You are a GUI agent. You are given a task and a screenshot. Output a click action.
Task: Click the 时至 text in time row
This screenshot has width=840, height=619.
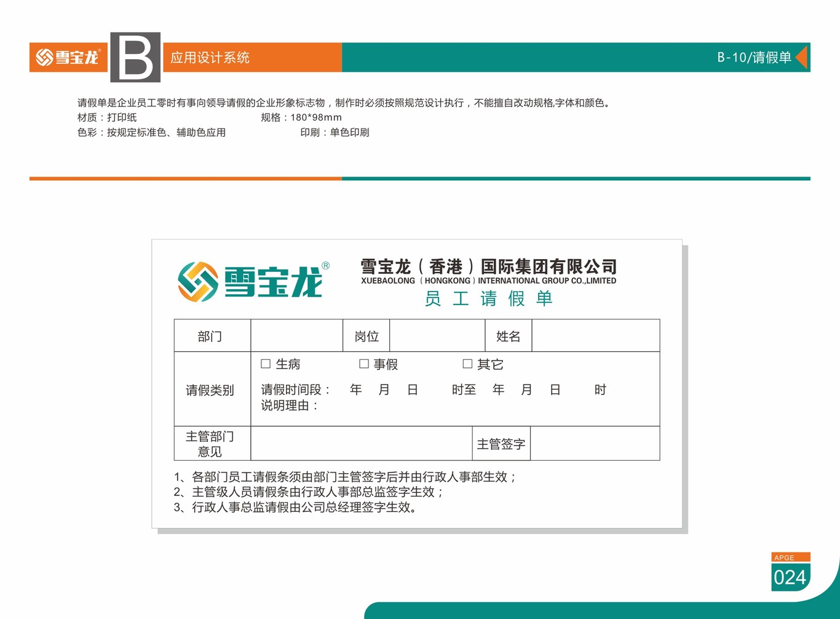464,389
